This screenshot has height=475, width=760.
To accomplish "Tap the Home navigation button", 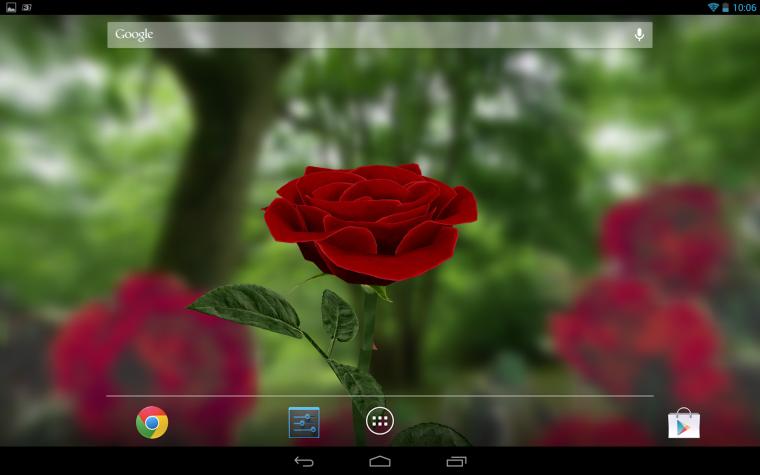I will click(x=380, y=461).
